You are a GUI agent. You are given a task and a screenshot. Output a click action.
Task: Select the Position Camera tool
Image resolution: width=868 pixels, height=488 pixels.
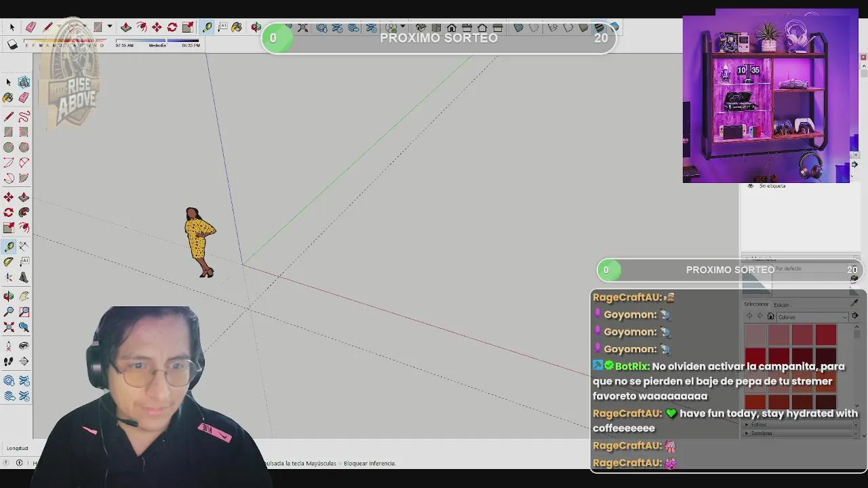[9, 346]
